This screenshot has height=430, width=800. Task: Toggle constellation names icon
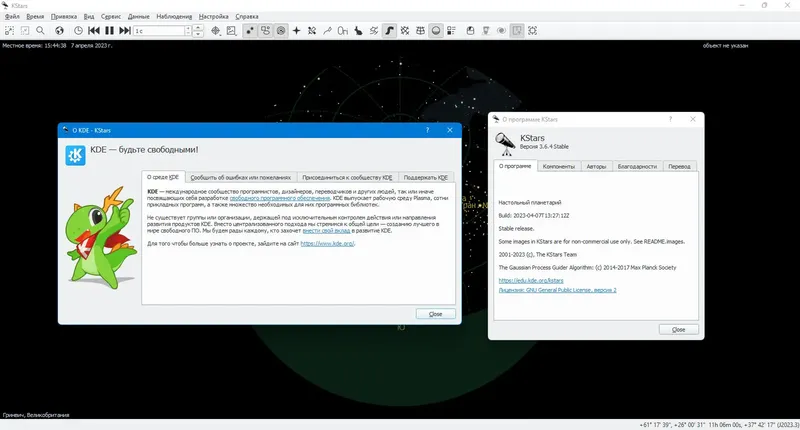tap(343, 31)
